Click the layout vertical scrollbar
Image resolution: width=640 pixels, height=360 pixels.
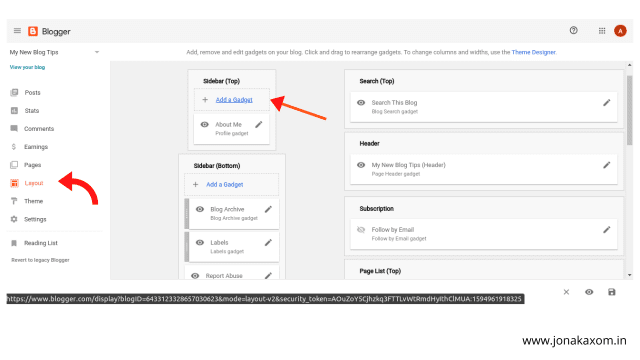[630, 109]
